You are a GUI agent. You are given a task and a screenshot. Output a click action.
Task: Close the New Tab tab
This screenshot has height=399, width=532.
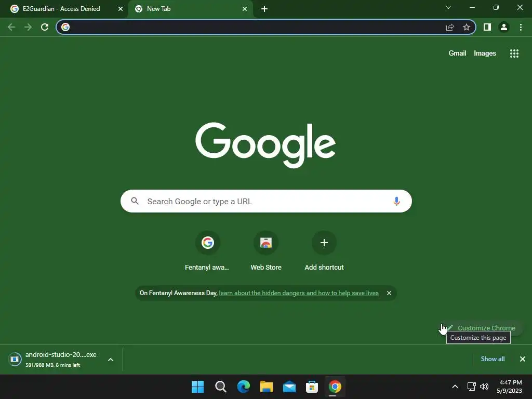tap(245, 9)
